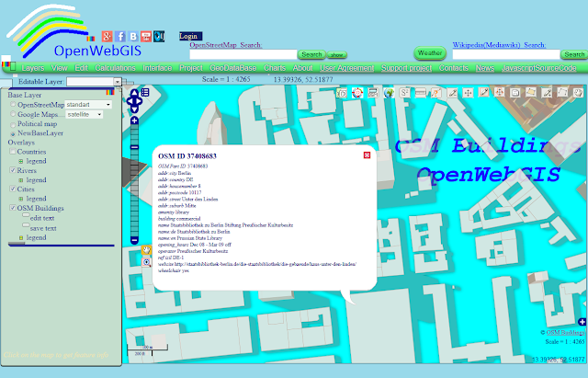Image resolution: width=588 pixels, height=378 pixels.
Task: Toggle the Rivers overlay checkbox
Action: point(12,170)
